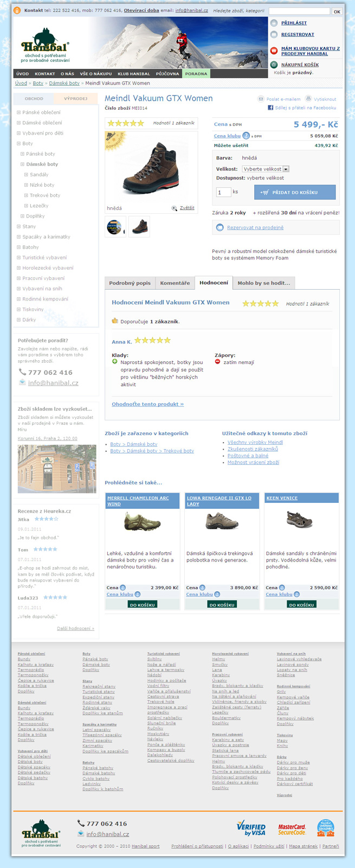This screenshot has width=355, height=868.
Task: Open PŮJČOVNA in main navigation
Action: coord(167,74)
